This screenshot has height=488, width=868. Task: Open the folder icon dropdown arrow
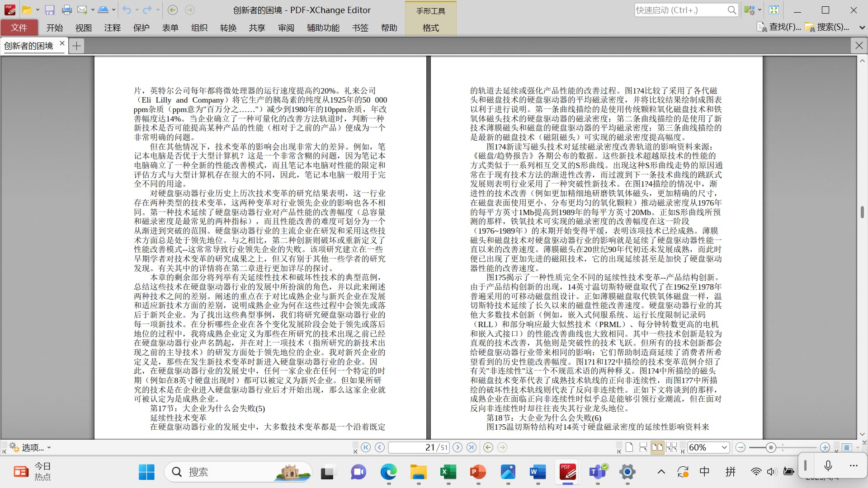coord(38,10)
